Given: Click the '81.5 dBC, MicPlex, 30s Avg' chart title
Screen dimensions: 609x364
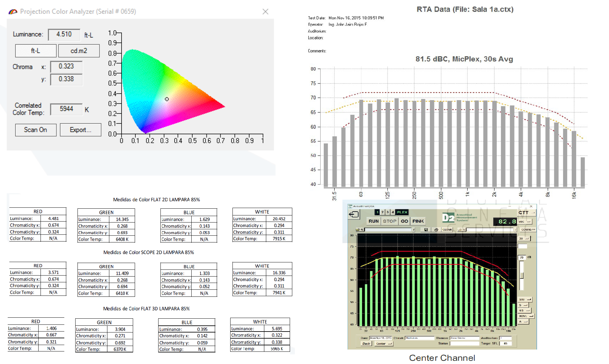Looking at the screenshot, I should 464,59.
